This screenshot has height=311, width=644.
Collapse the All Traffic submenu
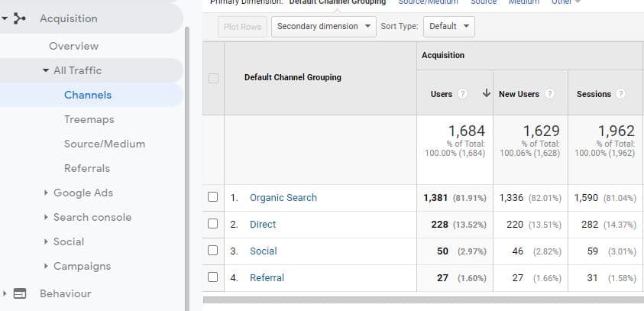46,70
